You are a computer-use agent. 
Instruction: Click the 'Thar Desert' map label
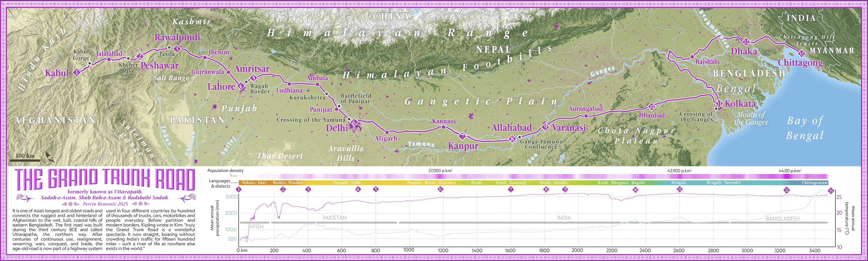click(280, 156)
